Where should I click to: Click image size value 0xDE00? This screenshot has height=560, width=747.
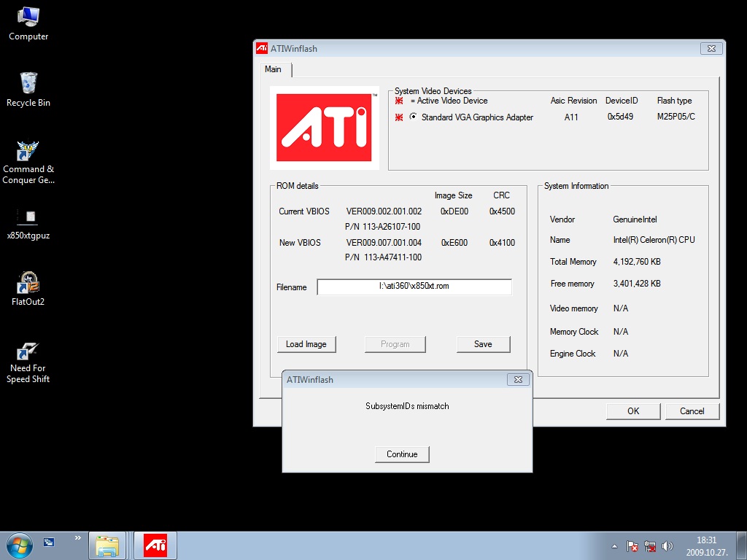(454, 211)
